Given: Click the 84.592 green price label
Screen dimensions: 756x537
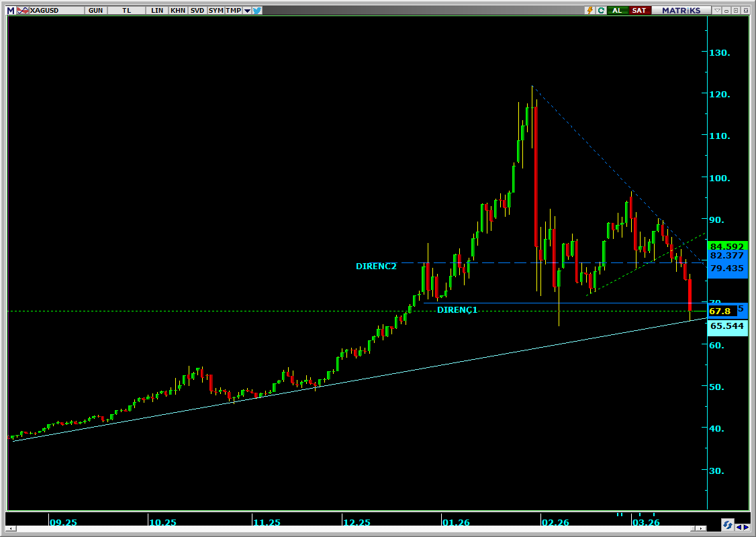Looking at the screenshot, I should [x=727, y=246].
